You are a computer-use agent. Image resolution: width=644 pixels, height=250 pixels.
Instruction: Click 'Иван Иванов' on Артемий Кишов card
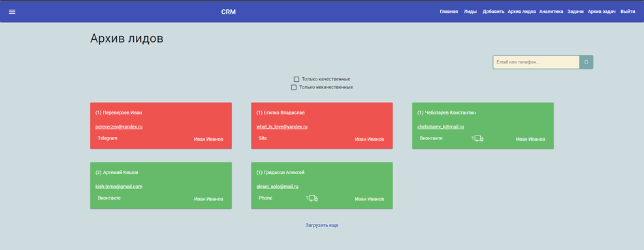(208, 199)
